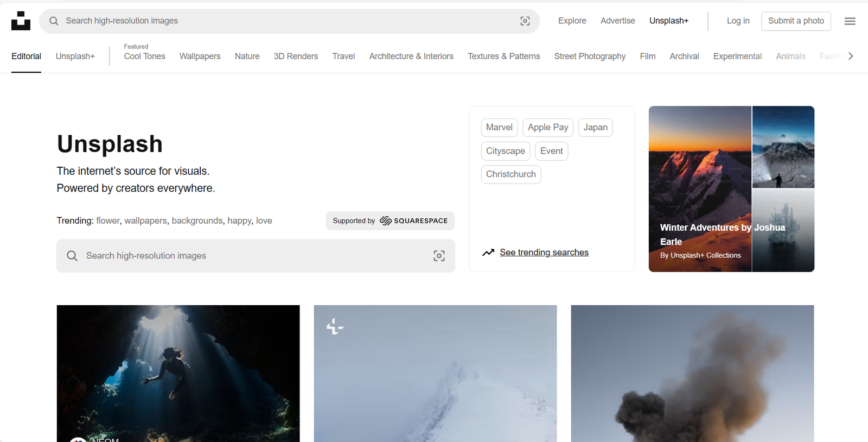Screen dimensions: 868x442
Task: Click the visual search icon in top search bar
Action: [x=525, y=21]
